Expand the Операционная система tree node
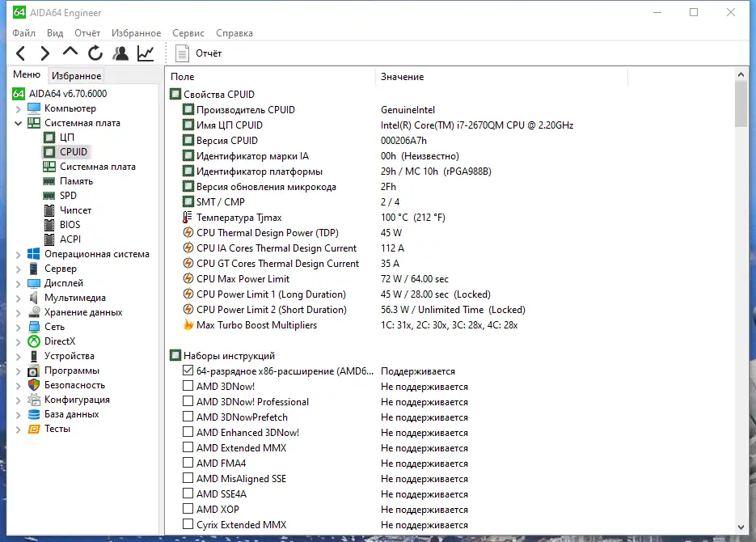Viewport: 756px width, 542px height. (x=17, y=253)
